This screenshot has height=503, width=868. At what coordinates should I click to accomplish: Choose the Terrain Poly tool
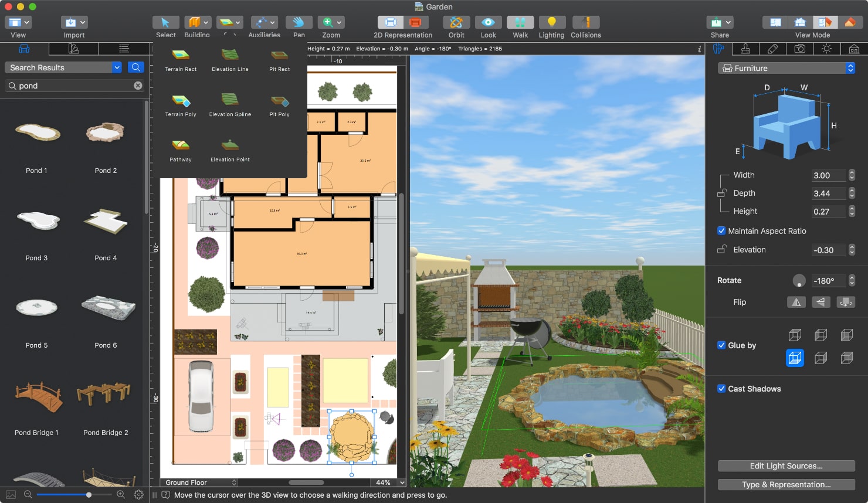tap(181, 106)
